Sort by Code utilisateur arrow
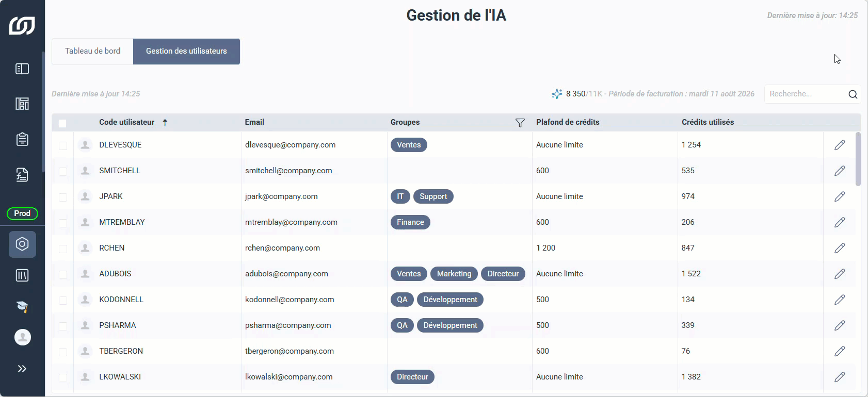Image resolution: width=868 pixels, height=397 pixels. tap(165, 122)
